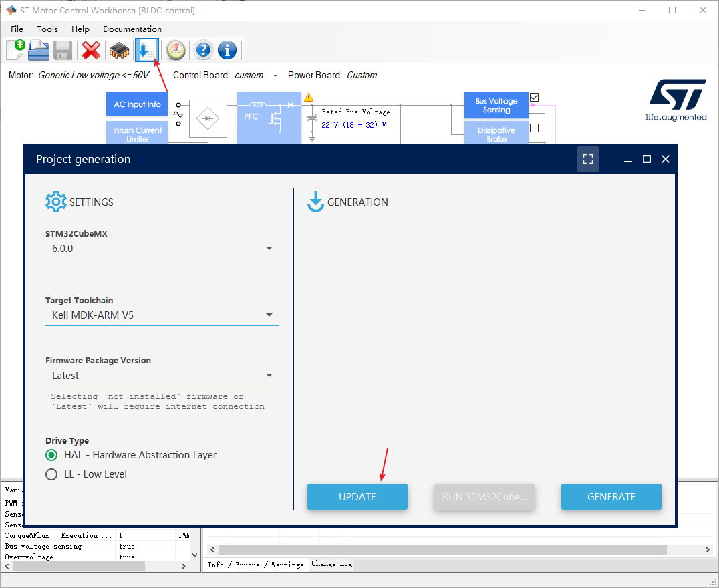
Task: Click the PFC warning triangle icon
Action: point(309,98)
